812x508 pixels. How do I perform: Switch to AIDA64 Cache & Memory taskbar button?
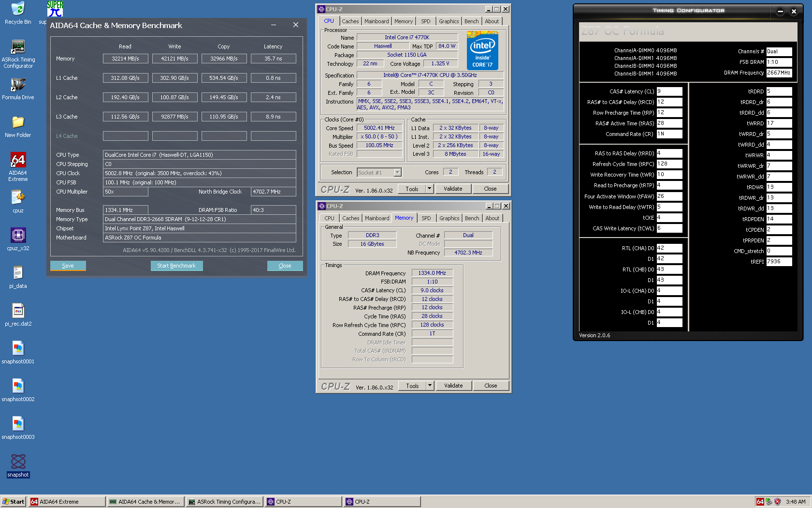pos(145,502)
